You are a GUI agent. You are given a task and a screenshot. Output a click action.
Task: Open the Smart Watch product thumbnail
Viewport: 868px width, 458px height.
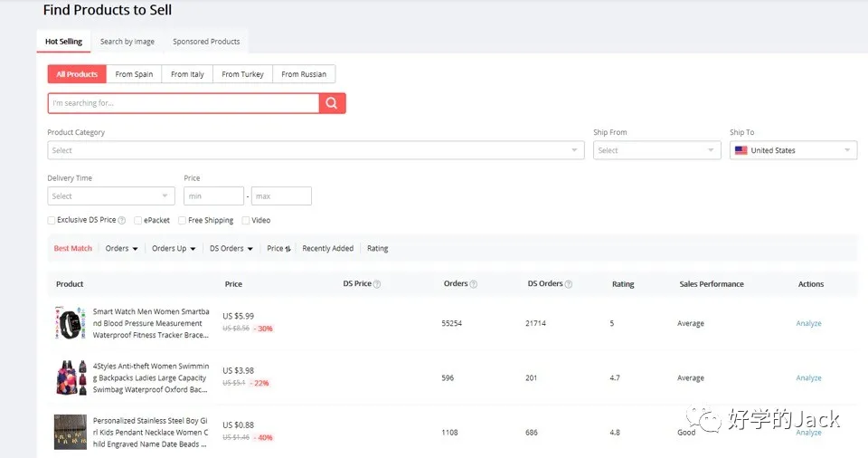pyautogui.click(x=71, y=323)
